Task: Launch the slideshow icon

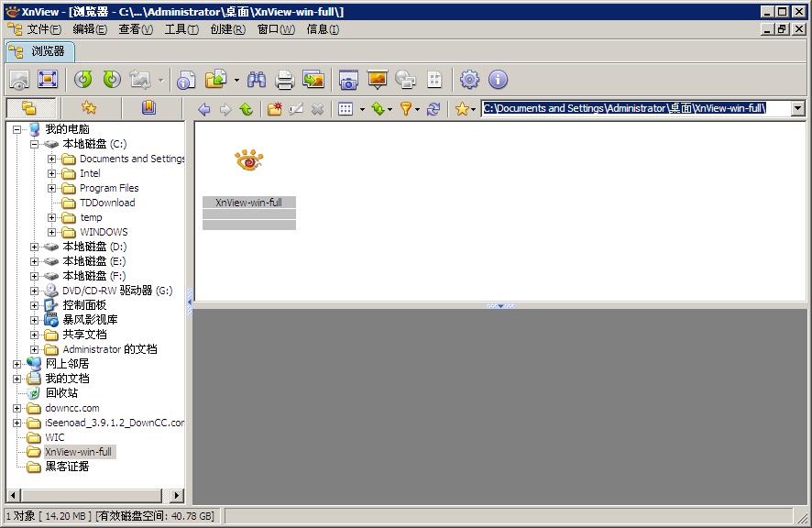Action: click(x=378, y=79)
